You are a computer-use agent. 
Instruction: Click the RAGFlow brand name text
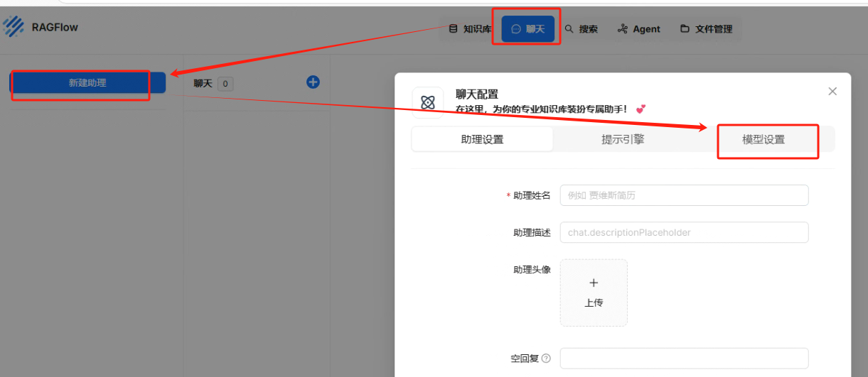pos(55,28)
